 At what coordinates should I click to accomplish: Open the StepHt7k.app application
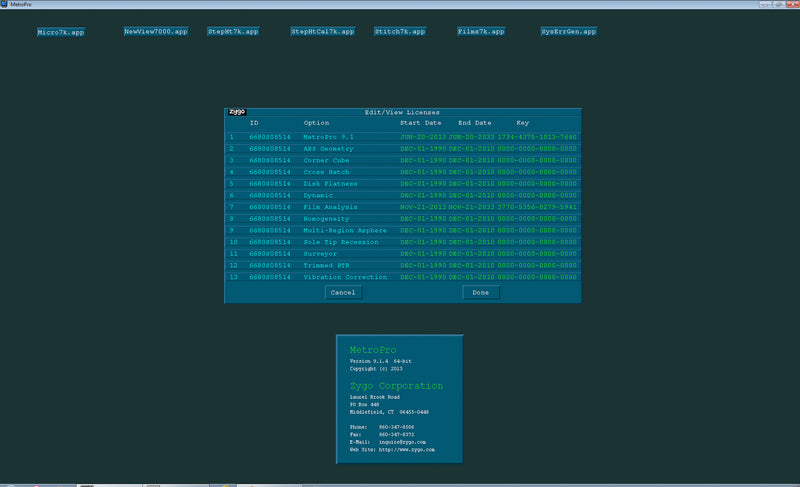click(x=233, y=32)
